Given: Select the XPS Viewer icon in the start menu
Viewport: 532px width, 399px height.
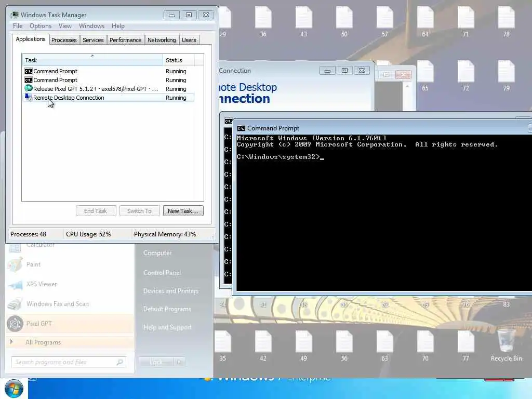Looking at the screenshot, I should pos(15,284).
